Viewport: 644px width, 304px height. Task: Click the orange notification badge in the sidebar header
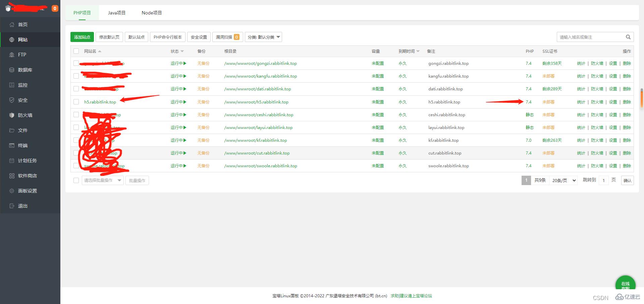55,8
